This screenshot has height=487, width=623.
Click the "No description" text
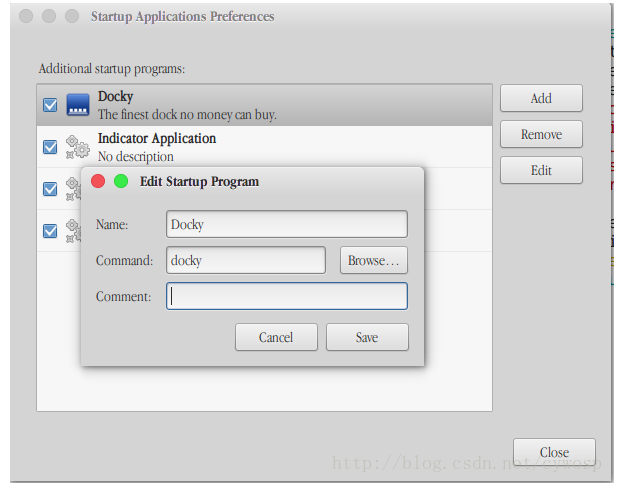point(136,157)
